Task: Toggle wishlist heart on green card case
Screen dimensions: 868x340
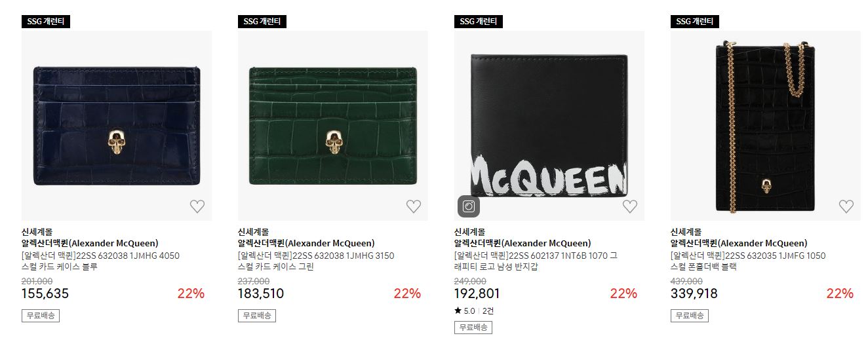Action: [x=414, y=206]
